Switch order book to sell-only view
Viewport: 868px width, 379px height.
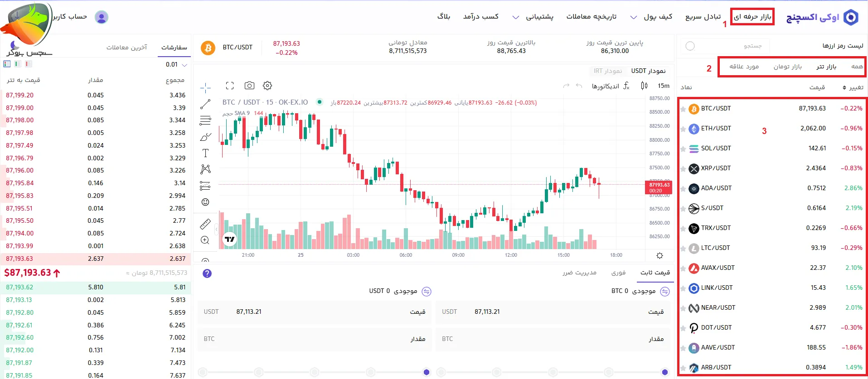click(x=28, y=64)
